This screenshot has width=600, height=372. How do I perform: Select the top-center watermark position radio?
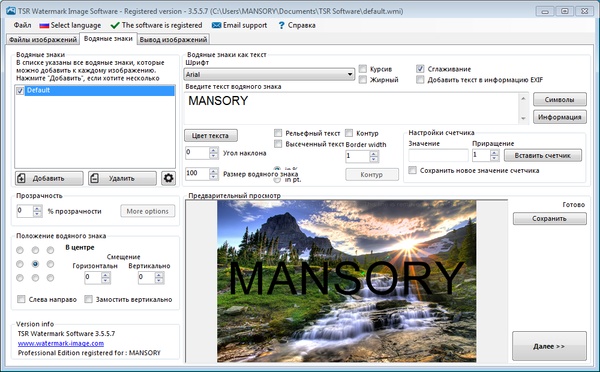(x=35, y=250)
